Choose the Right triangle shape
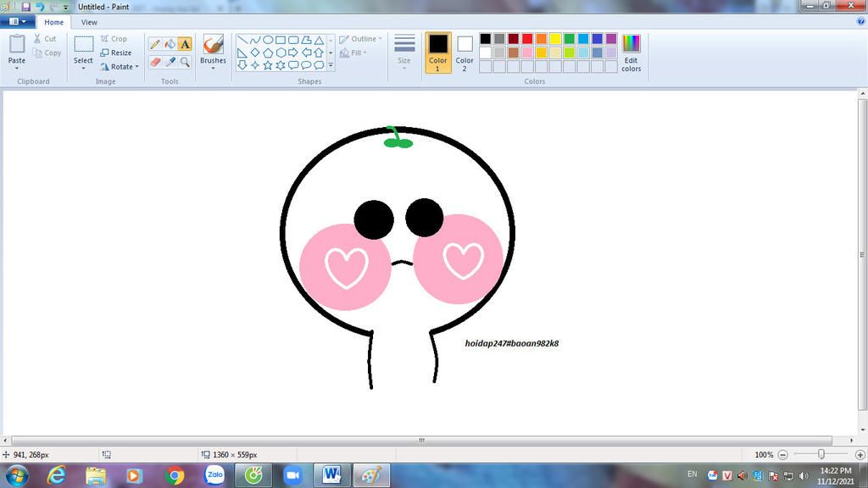 tap(242, 53)
